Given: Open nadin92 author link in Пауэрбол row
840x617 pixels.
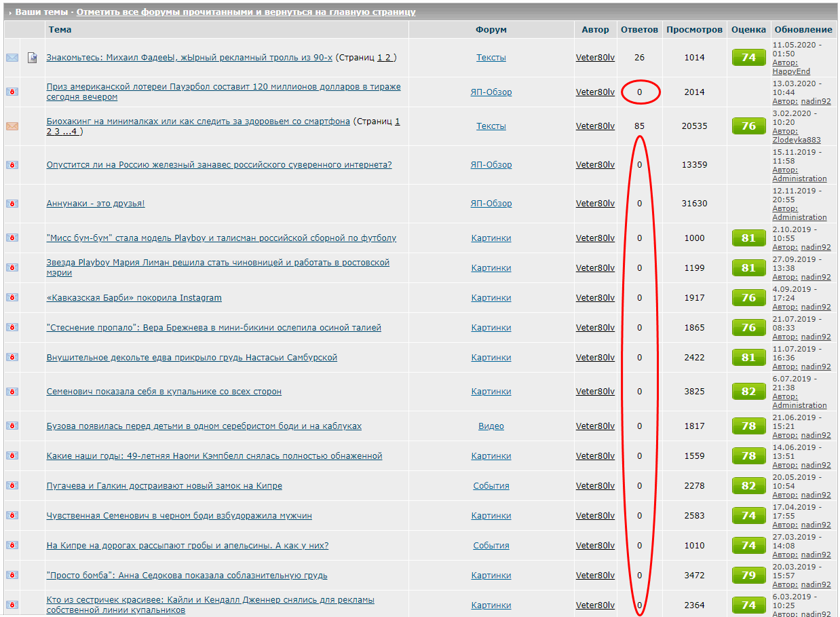Looking at the screenshot, I should (816, 101).
